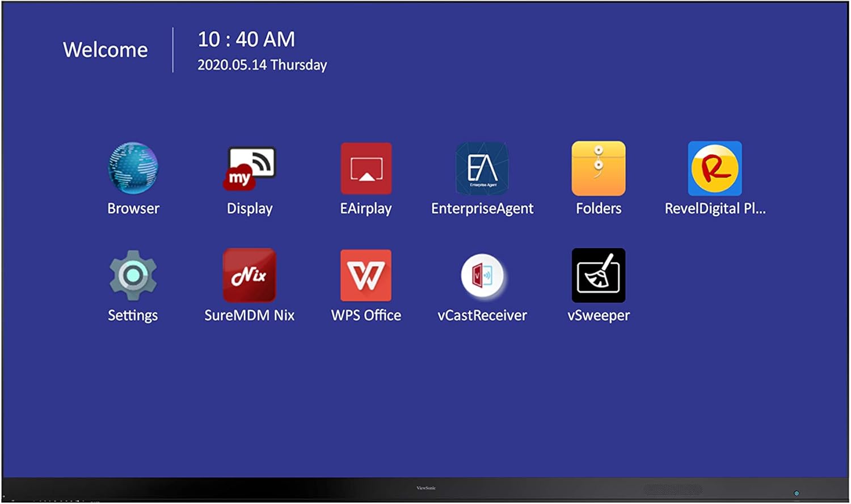This screenshot has height=504, width=851.
Task: Click the ViewSonic logo on bezel
Action: coord(426,488)
